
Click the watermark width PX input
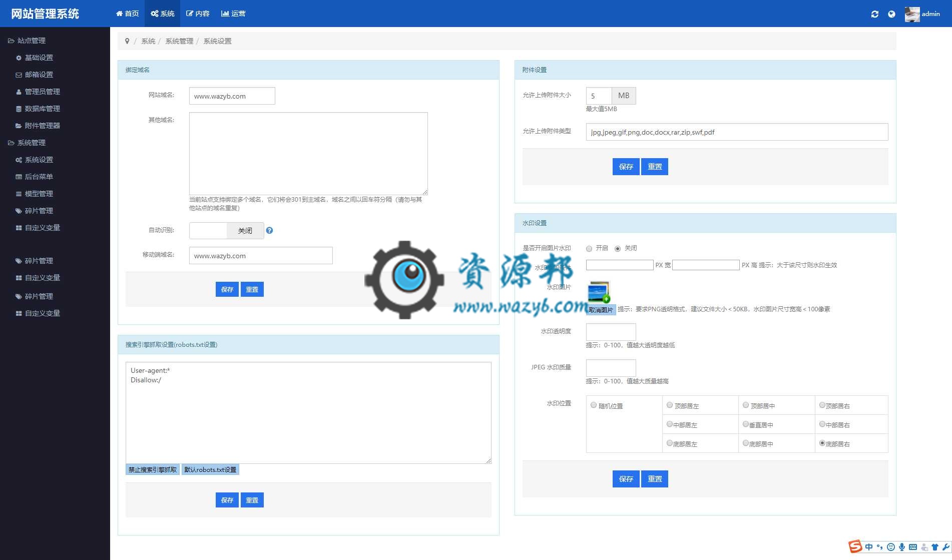(x=620, y=265)
